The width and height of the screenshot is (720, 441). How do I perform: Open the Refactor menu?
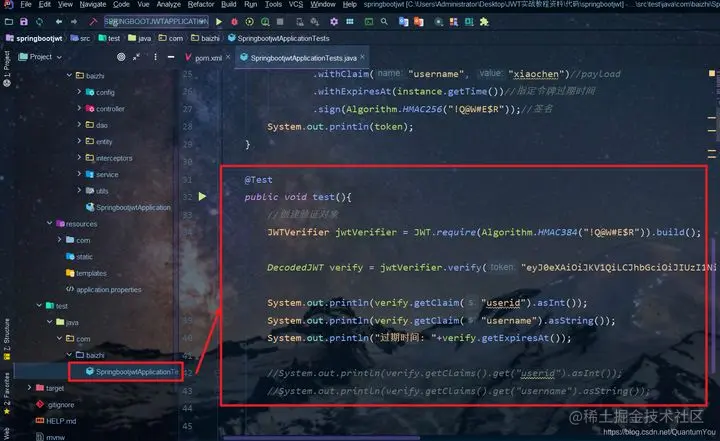tap(201, 4)
